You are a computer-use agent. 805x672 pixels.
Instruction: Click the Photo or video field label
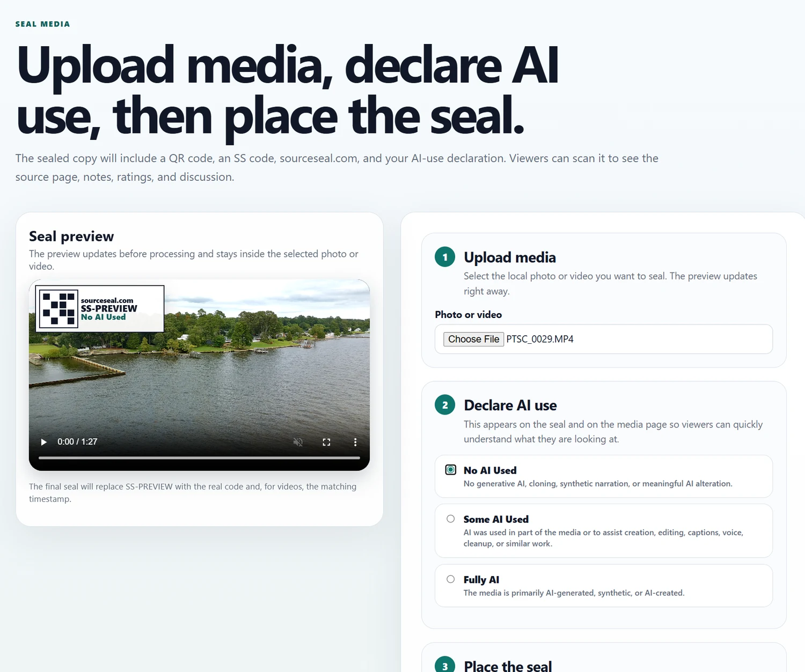(x=469, y=315)
